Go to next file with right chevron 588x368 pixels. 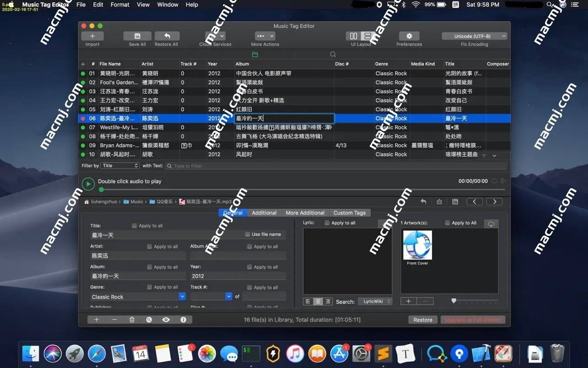494,201
